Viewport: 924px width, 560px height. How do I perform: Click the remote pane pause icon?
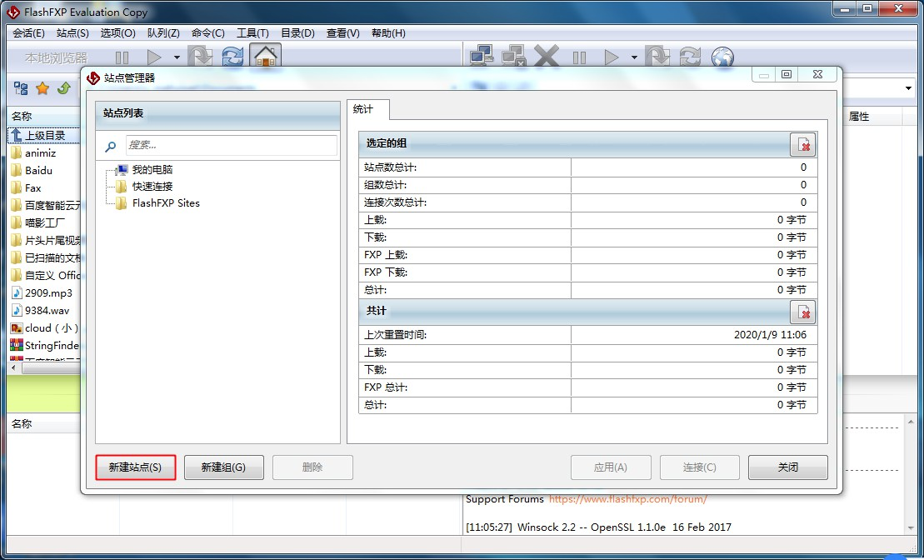click(x=579, y=57)
